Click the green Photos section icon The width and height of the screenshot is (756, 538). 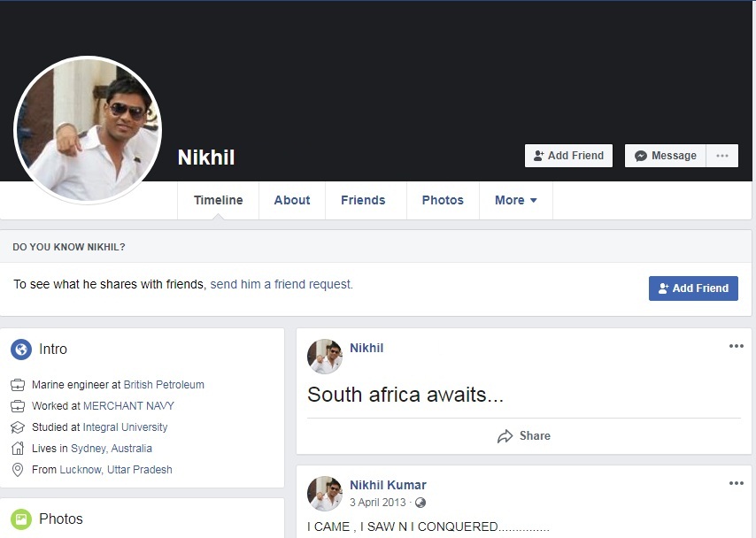(x=21, y=519)
